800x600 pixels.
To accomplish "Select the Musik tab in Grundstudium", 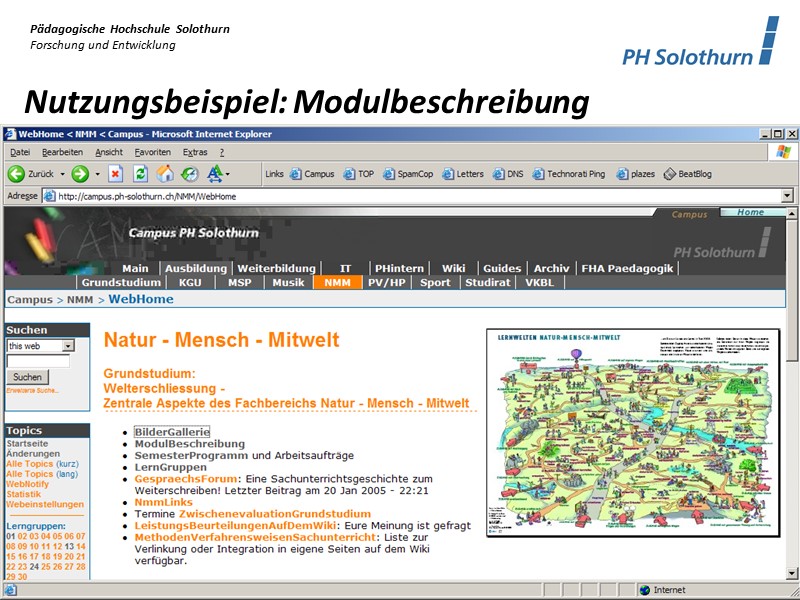I will click(x=289, y=283).
